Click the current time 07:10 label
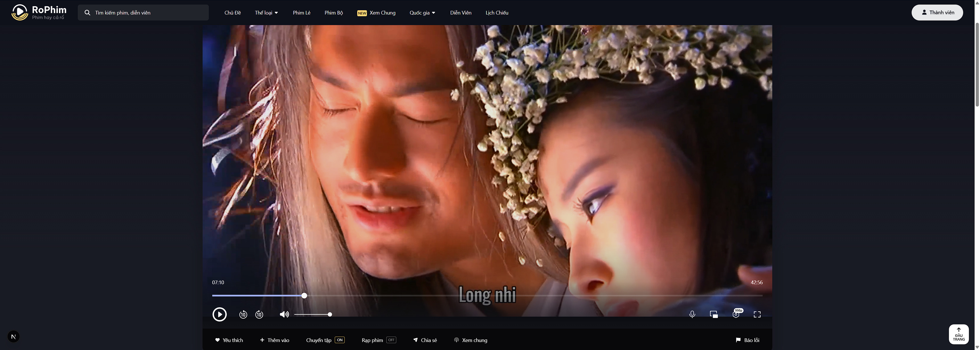Image resolution: width=980 pixels, height=350 pixels. point(218,282)
